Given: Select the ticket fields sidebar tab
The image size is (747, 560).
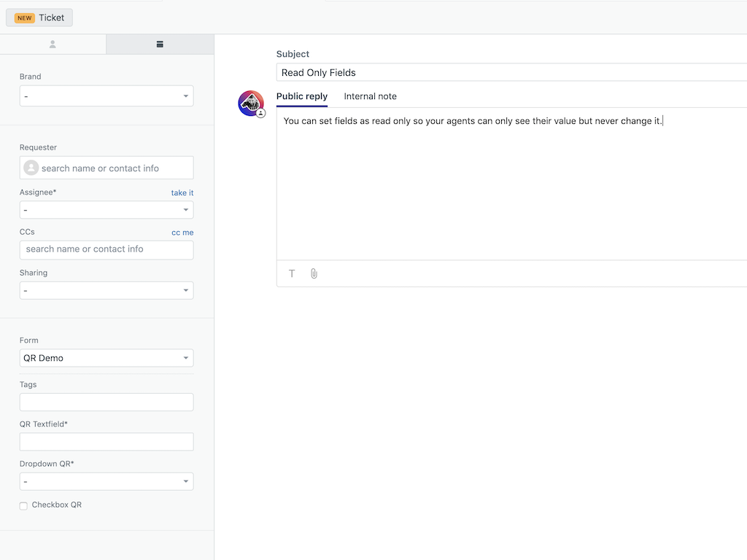Looking at the screenshot, I should (160, 44).
